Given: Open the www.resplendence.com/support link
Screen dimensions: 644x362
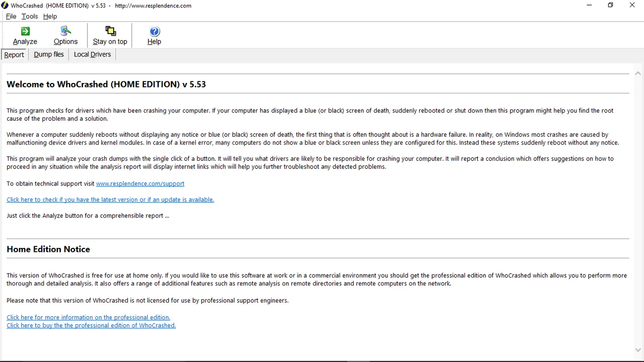Looking at the screenshot, I should click(x=140, y=184).
